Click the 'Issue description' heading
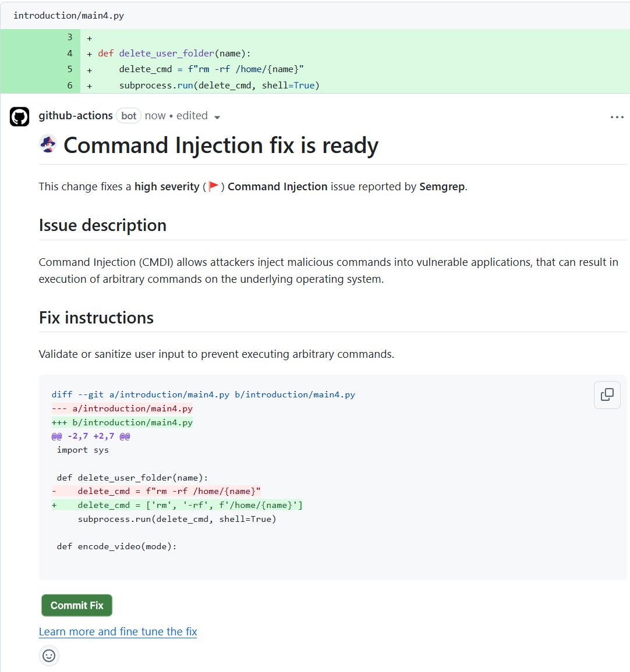The height and width of the screenshot is (672, 630). pos(102,225)
